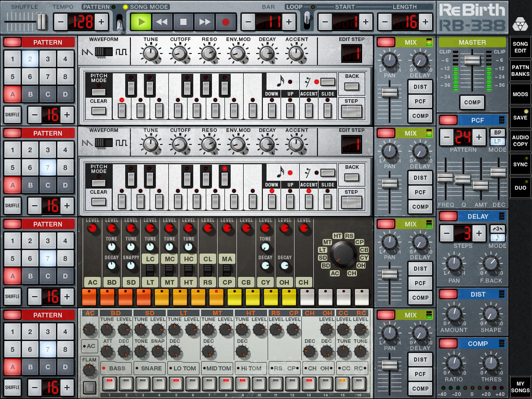Toggle the last white 808 step
532x399 pixels.
tap(362, 297)
